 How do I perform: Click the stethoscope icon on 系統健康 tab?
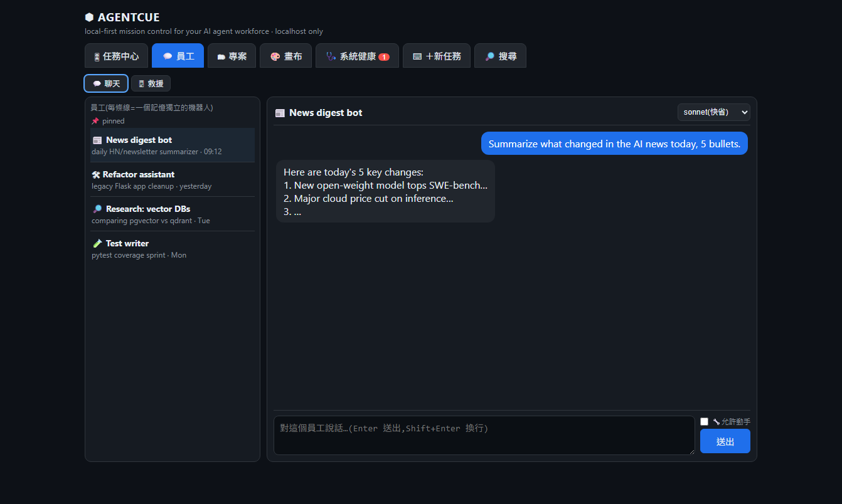coord(331,56)
